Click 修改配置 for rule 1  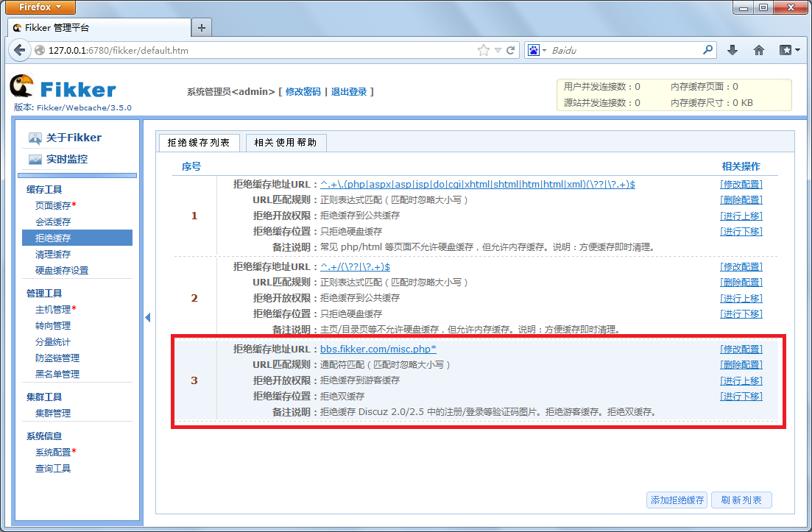741,184
